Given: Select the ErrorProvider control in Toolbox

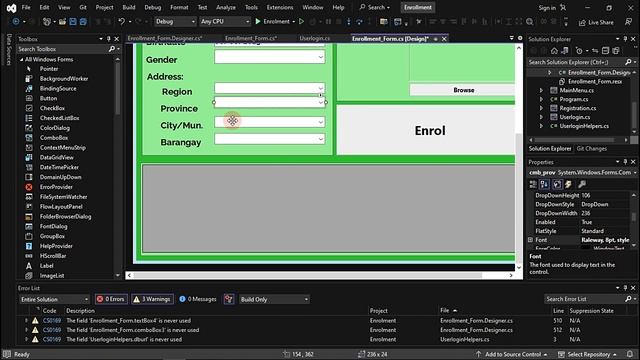Looking at the screenshot, I should tap(56, 187).
